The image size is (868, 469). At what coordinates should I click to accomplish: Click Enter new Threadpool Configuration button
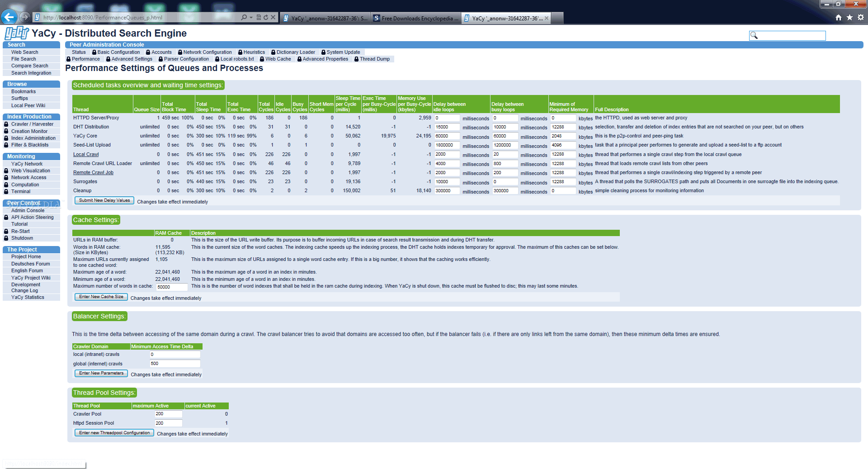click(114, 433)
